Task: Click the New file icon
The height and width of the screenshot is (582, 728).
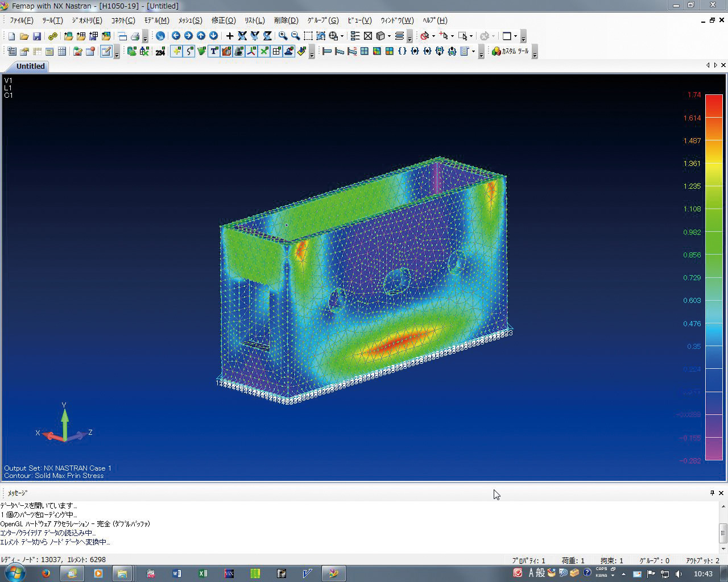Action: coord(11,36)
